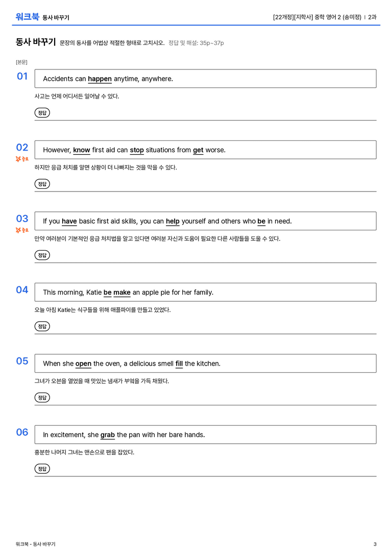
Task: Click the underlined word 'happen' in sentence 01
Action: (100, 79)
